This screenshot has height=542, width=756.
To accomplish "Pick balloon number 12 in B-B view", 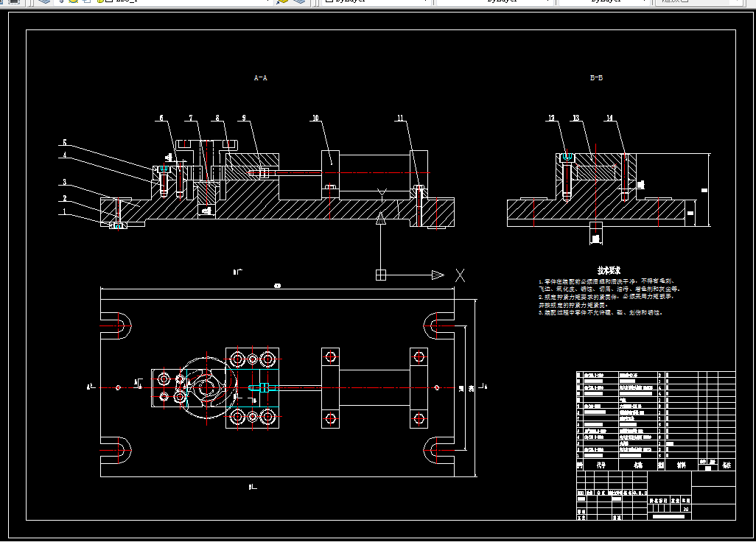I will coord(552,118).
